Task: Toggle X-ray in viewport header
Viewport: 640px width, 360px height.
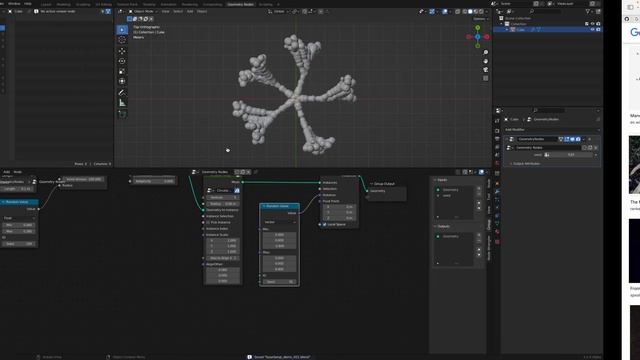Action: (x=458, y=11)
